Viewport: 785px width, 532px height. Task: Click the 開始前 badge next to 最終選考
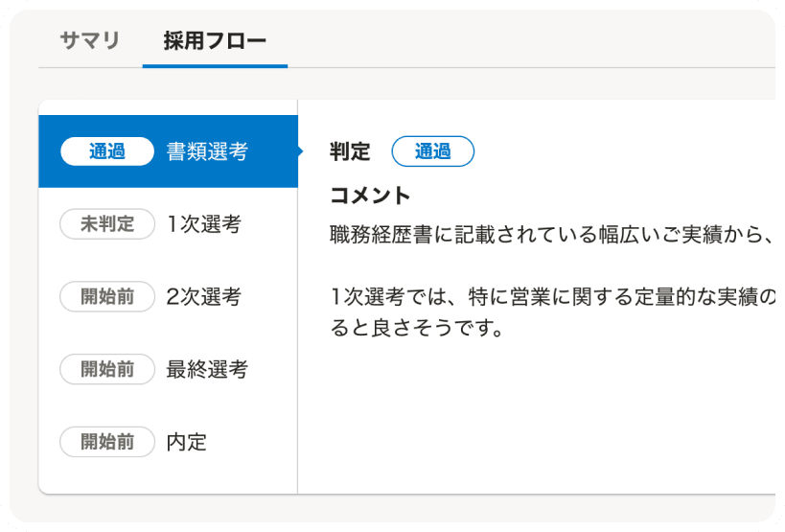pos(107,369)
